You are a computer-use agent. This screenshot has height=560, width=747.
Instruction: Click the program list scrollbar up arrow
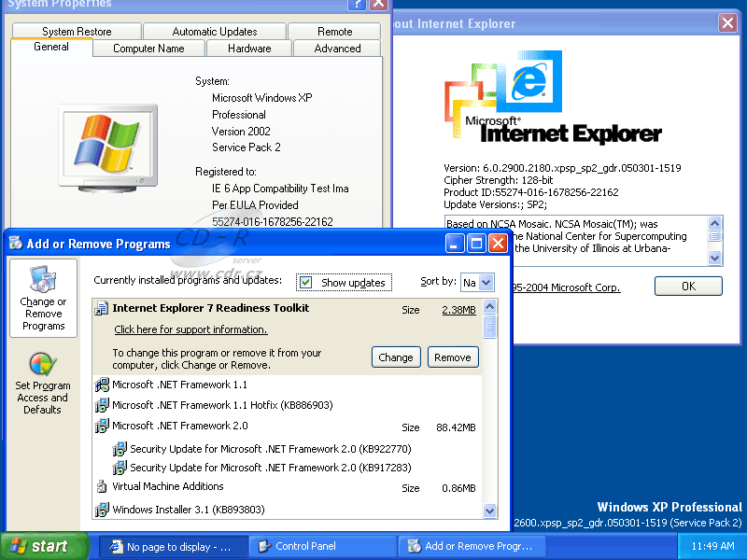point(489,307)
